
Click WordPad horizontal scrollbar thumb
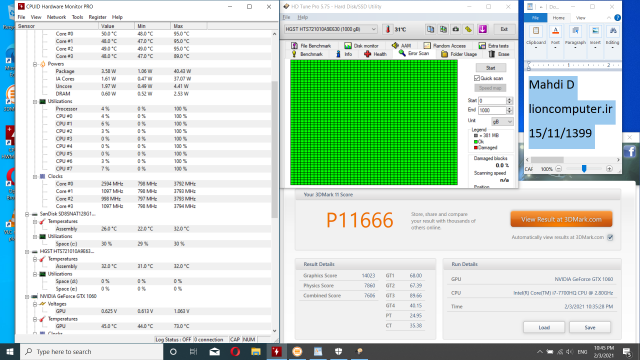(547, 160)
